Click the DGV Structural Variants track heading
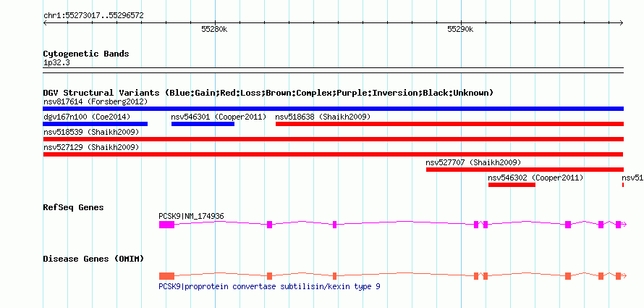This screenshot has width=644, height=308. [x=268, y=93]
